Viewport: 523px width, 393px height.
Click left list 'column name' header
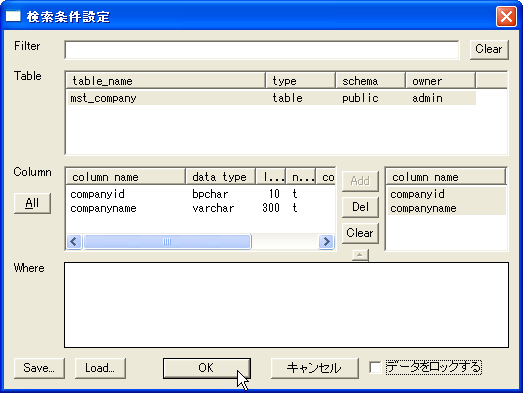click(125, 177)
